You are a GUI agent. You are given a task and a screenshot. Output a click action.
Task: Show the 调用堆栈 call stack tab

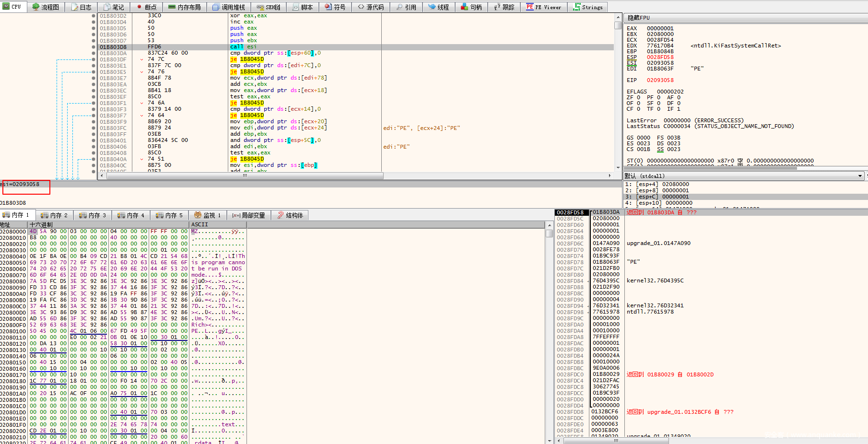click(229, 7)
